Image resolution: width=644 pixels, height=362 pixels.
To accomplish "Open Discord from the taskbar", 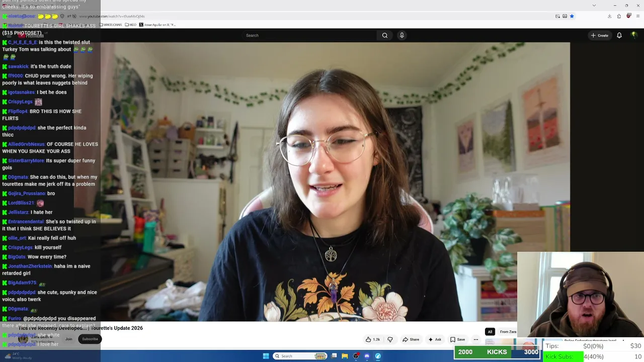I will (x=367, y=356).
